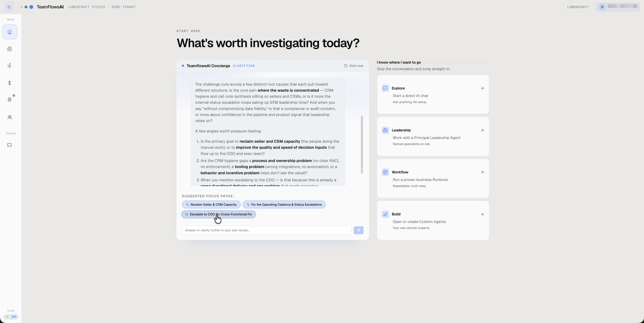
Task: Open the people/team icon in sidebar
Action: pyautogui.click(x=10, y=117)
